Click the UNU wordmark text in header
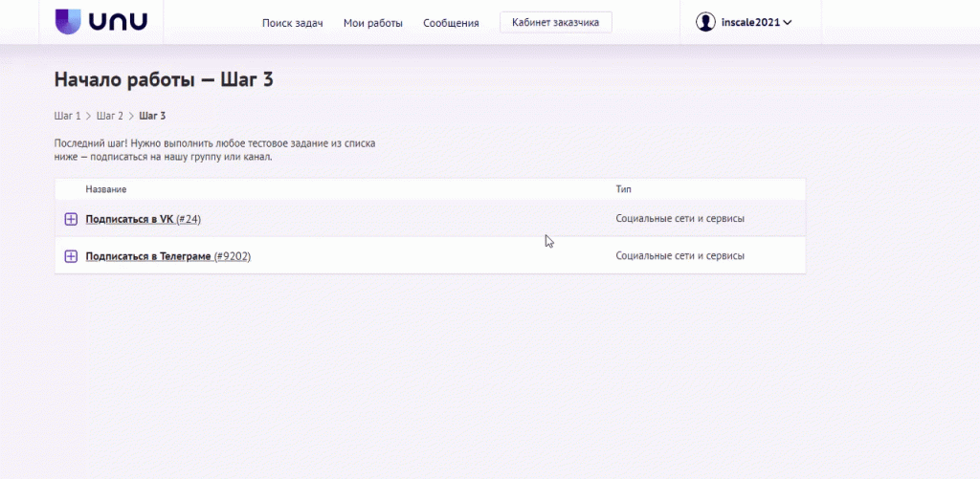The height and width of the screenshot is (479, 980). coord(119,22)
